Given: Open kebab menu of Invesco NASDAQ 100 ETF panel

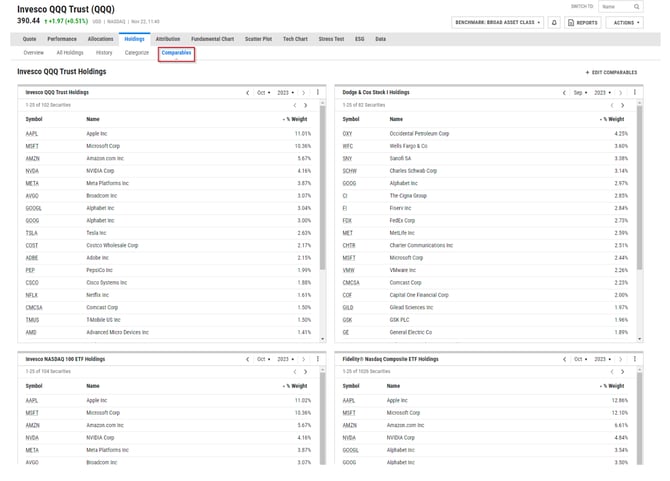Looking at the screenshot, I should click(317, 359).
